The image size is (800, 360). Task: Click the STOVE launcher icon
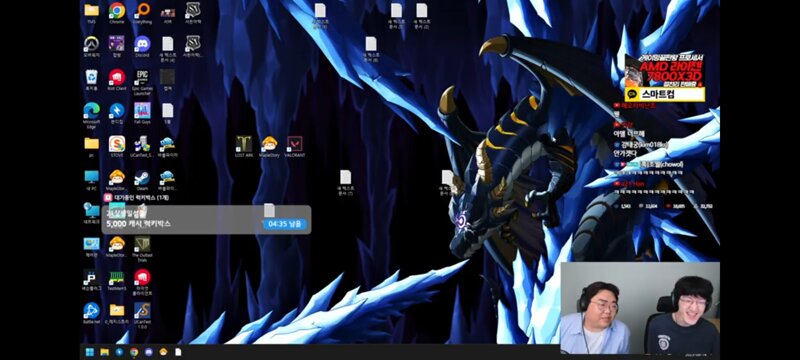(x=117, y=146)
